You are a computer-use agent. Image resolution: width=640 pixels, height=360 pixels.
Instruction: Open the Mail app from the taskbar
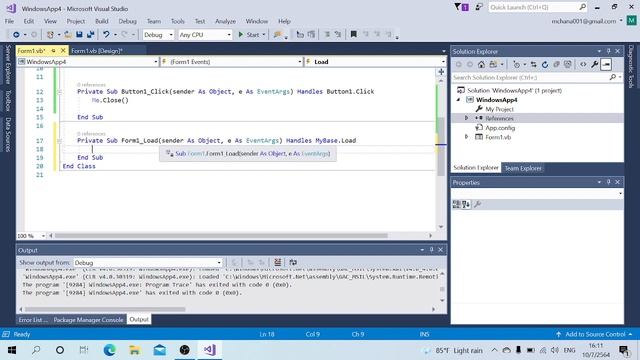pos(160,350)
